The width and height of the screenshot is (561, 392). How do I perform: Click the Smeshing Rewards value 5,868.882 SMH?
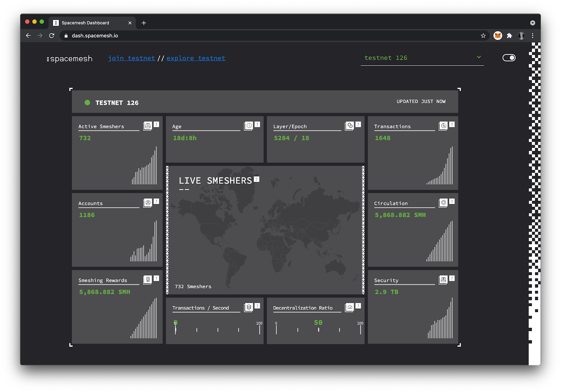tap(104, 292)
